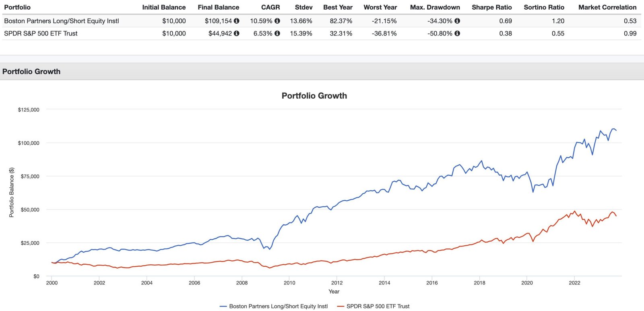Click the Market Correlation column header

pos(607,7)
